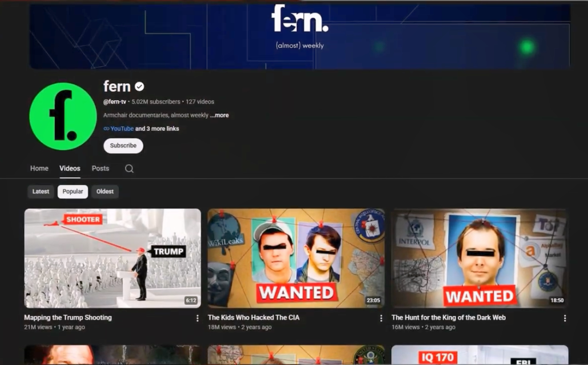The width and height of the screenshot is (588, 365).
Task: Show the 'and 3 more links' list
Action: (x=157, y=128)
